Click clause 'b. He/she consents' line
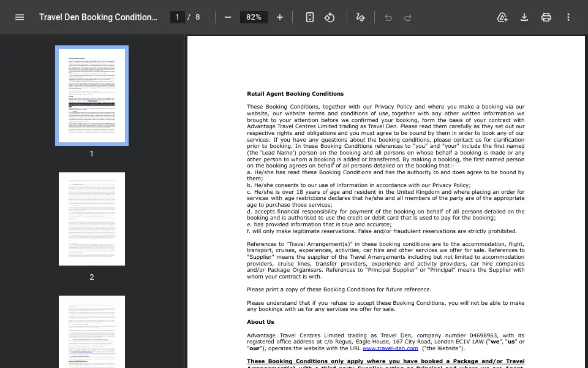The image size is (588, 368). (359, 185)
